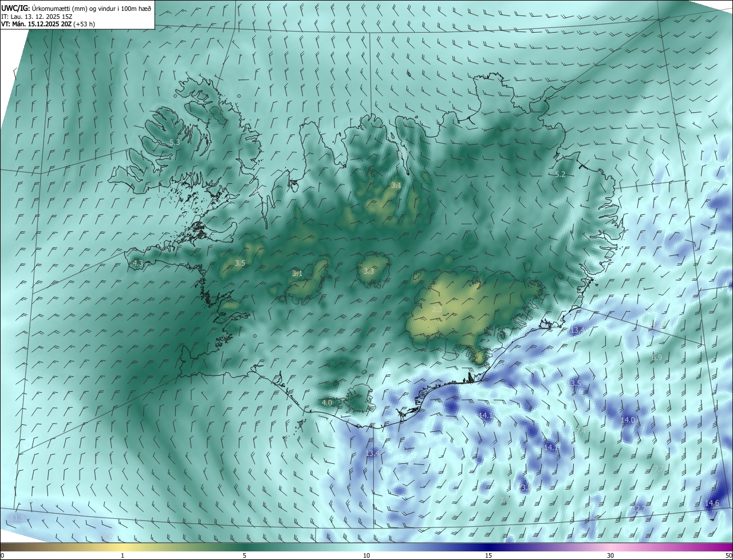The height and width of the screenshot is (560, 733).
Task: Click the 12.7 value near the bottom edge
Action: [639, 508]
